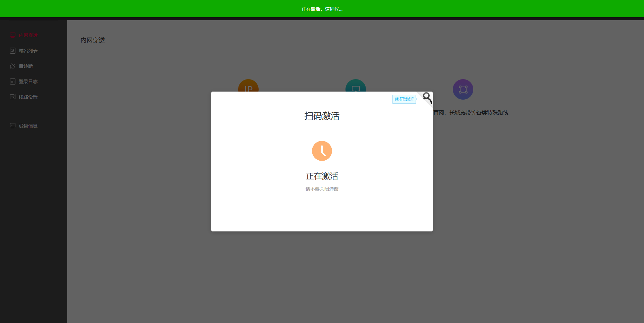Click the 线路设置 sidebar icon
644x323 pixels.
pyautogui.click(x=13, y=97)
